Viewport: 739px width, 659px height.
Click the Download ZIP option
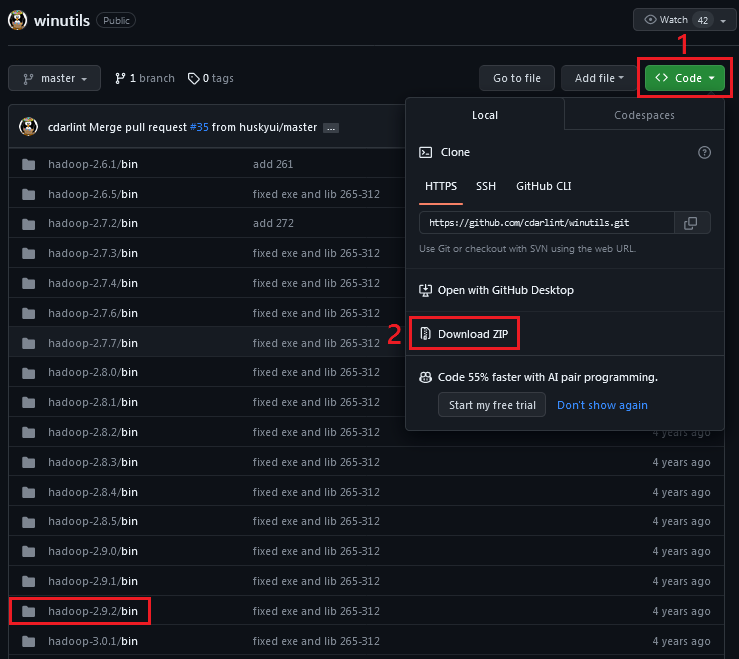pyautogui.click(x=464, y=334)
